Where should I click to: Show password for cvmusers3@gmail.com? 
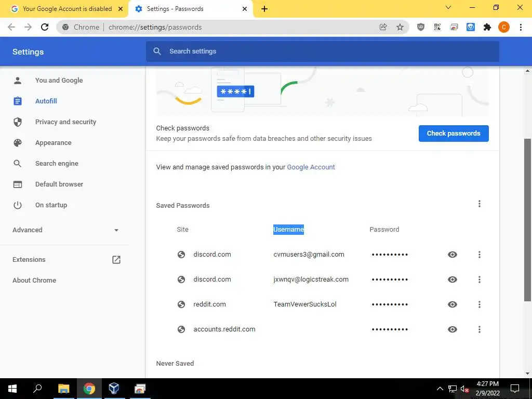[453, 255]
